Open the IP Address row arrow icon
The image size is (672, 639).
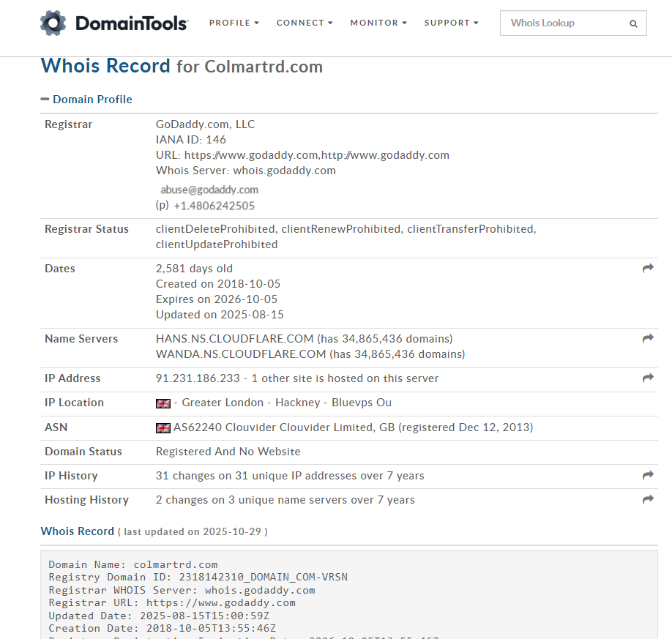[648, 378]
